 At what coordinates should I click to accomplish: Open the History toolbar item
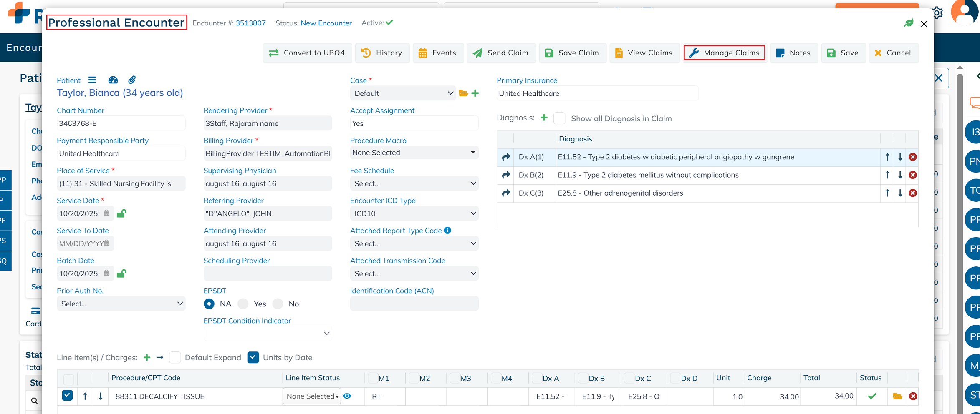click(382, 53)
